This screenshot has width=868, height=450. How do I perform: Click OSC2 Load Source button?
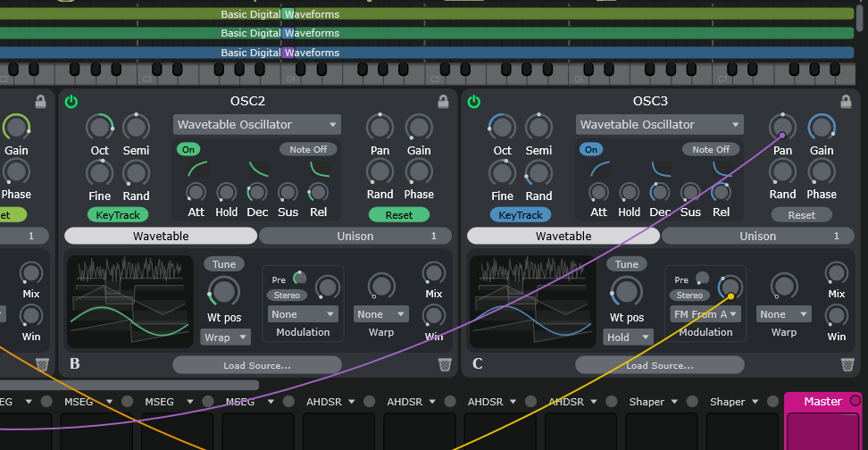point(257,365)
